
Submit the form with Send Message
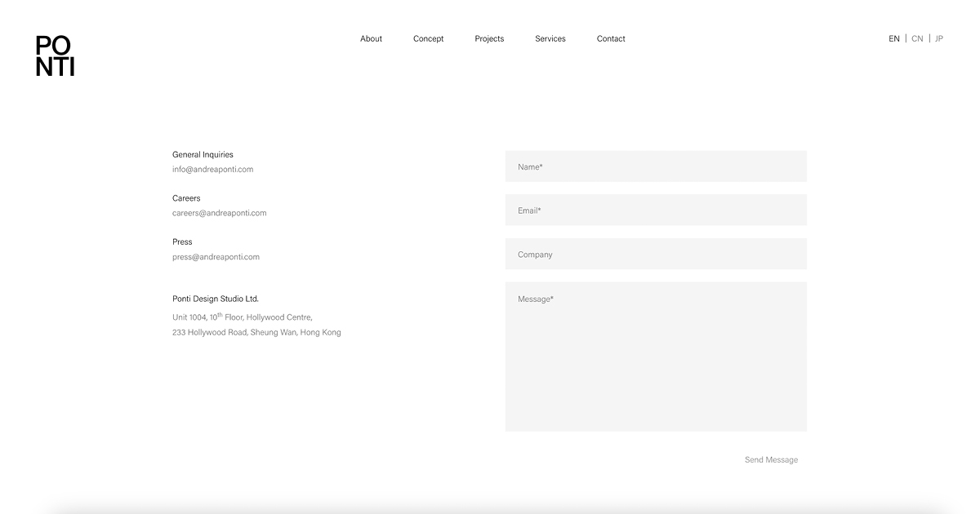pos(771,459)
